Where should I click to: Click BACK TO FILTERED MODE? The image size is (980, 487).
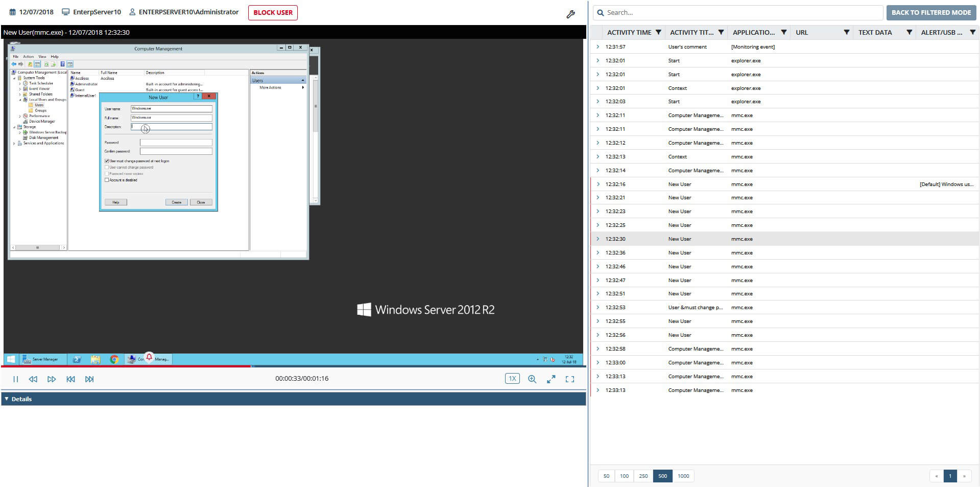[x=931, y=12]
